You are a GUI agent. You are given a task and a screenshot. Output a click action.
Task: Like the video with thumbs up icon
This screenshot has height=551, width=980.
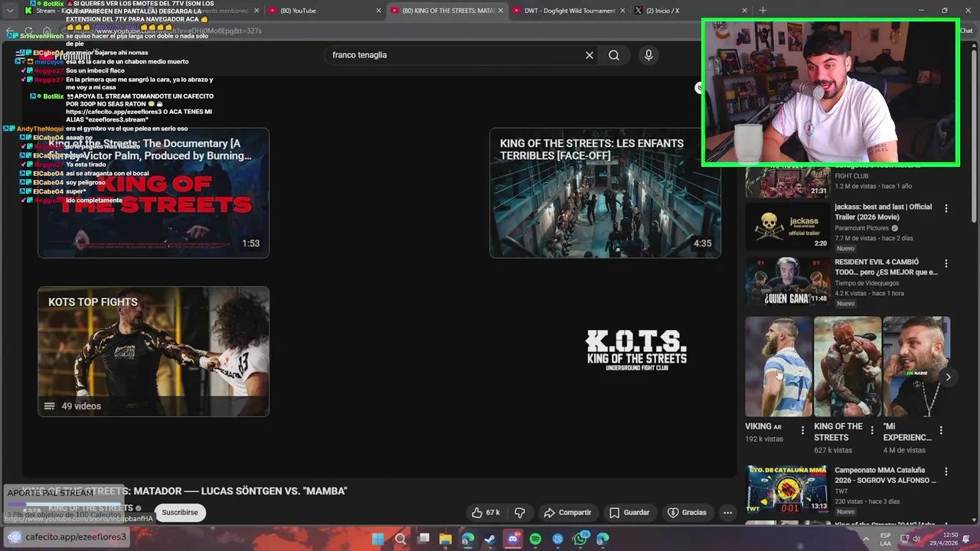pos(485,513)
